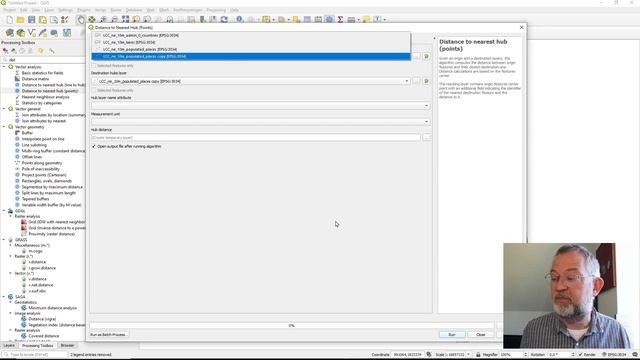The image size is (640, 360).
Task: Switch to the Processing Toolbox tab
Action: tap(38, 345)
